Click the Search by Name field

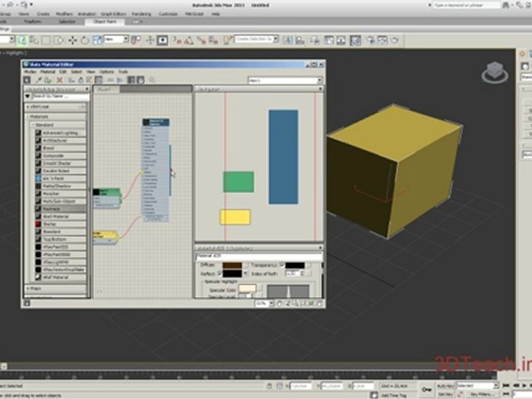pyautogui.click(x=61, y=96)
